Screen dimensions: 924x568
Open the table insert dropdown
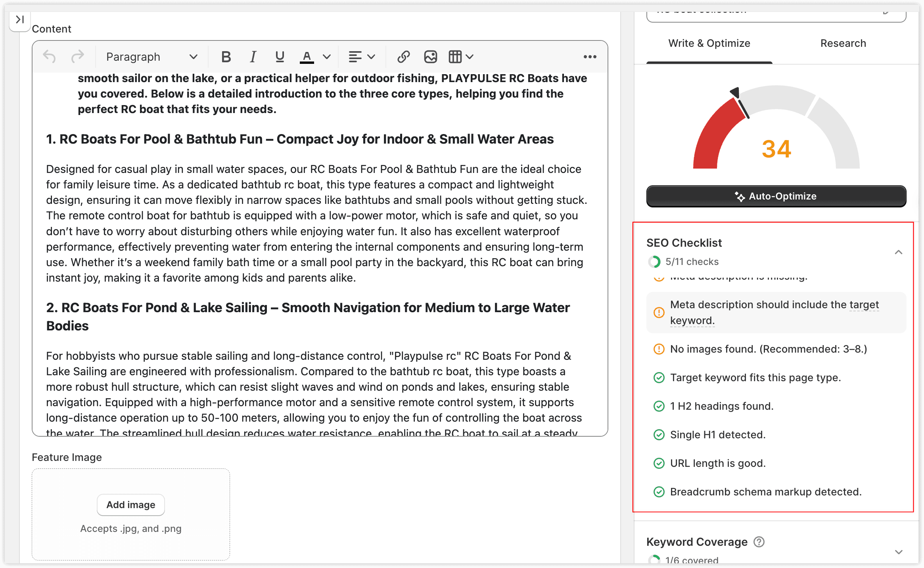[x=461, y=57]
